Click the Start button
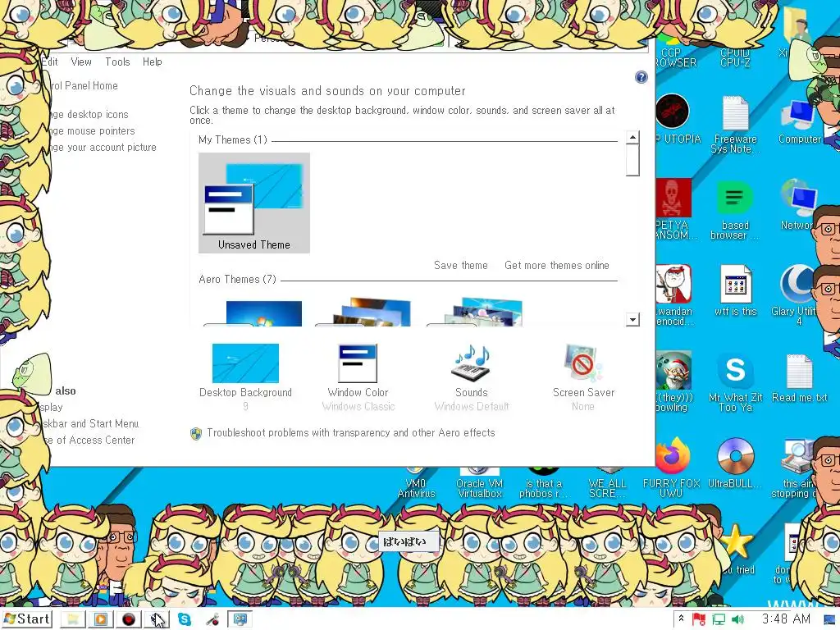Screen dimensions: 840x630 click(27, 619)
